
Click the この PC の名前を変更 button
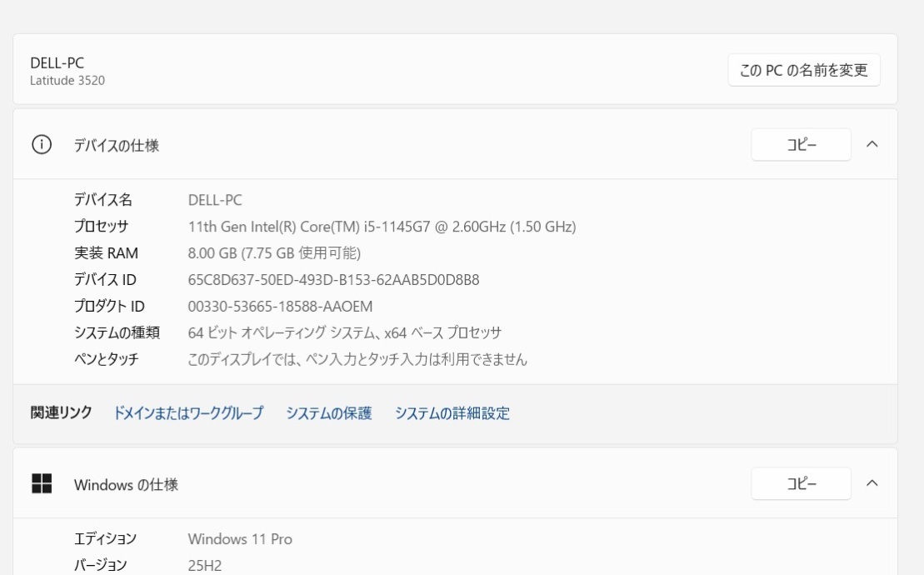click(804, 70)
